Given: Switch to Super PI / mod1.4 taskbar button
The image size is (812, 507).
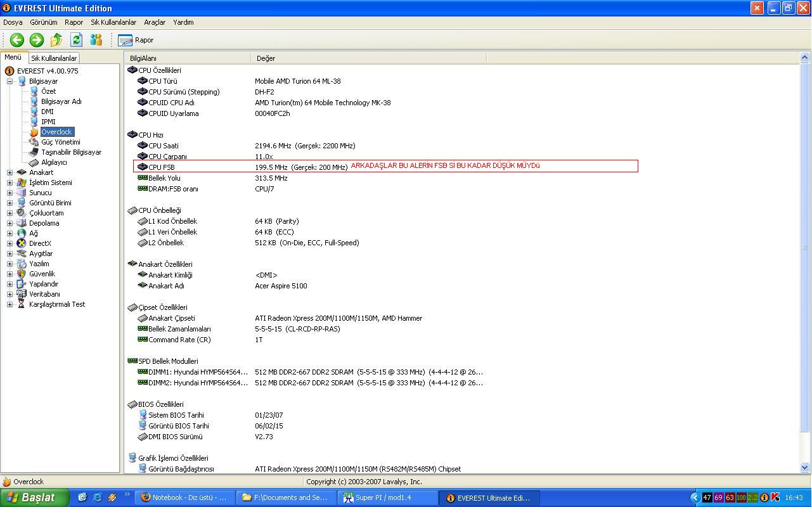Looking at the screenshot, I should tap(389, 497).
